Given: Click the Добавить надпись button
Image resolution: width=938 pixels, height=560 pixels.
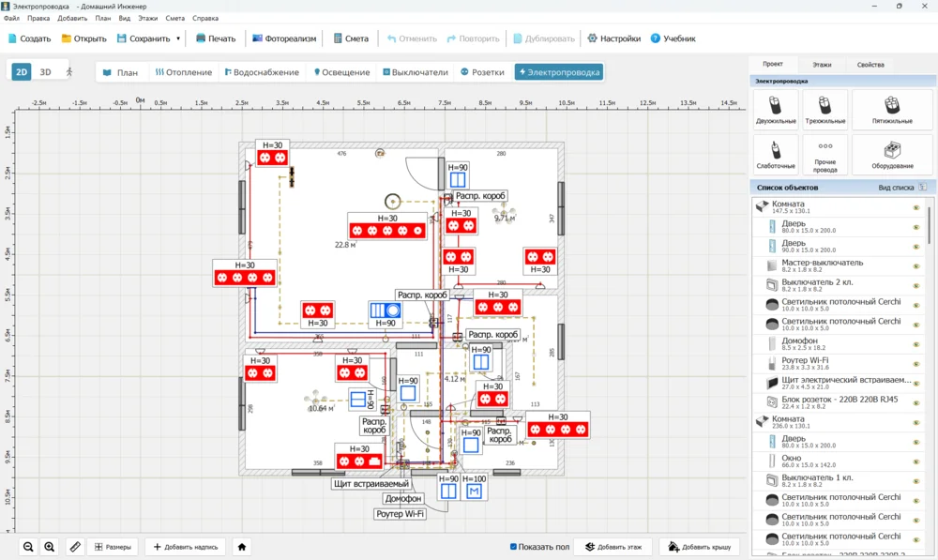Looking at the screenshot, I should pos(185,547).
